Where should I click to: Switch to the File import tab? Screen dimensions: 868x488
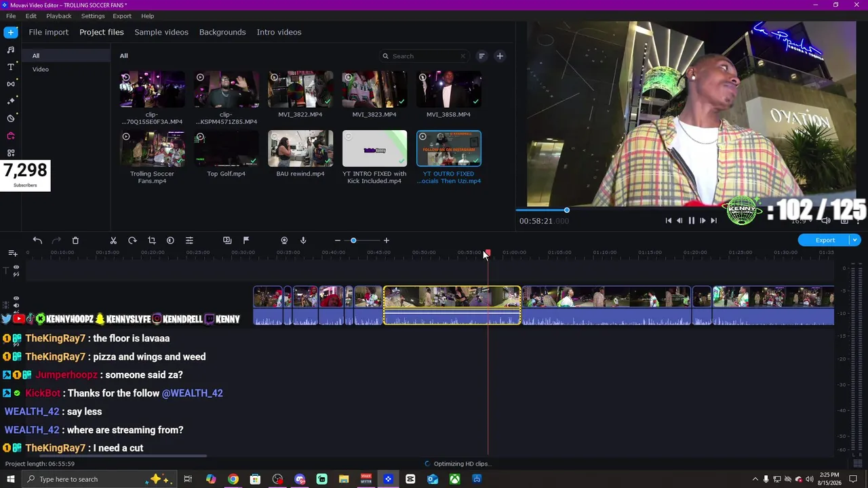point(49,33)
